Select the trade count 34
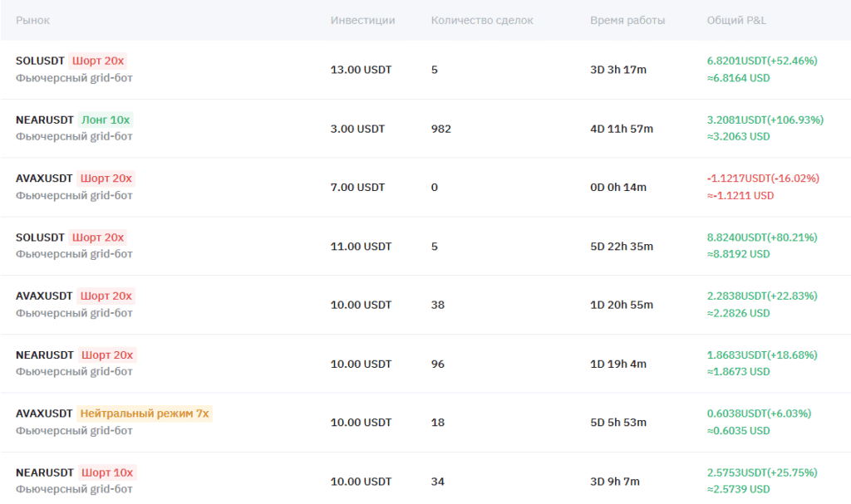Image resolution: width=851 pixels, height=504 pixels. [x=438, y=482]
